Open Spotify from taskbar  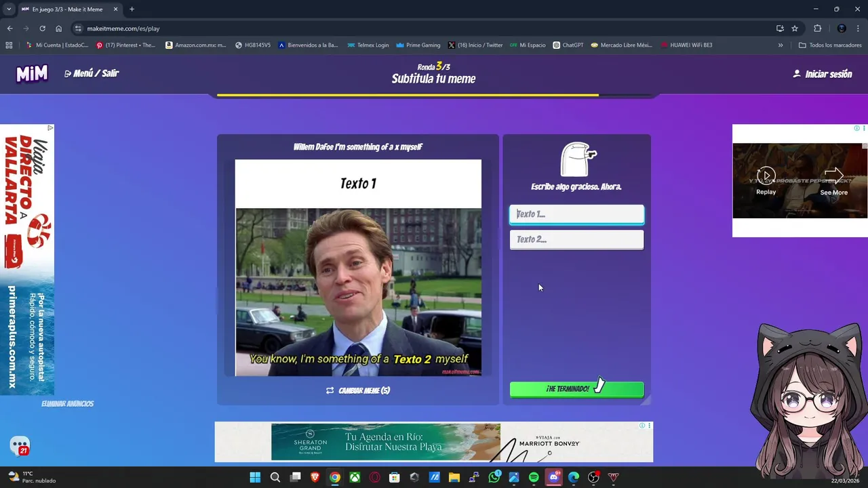(x=534, y=477)
